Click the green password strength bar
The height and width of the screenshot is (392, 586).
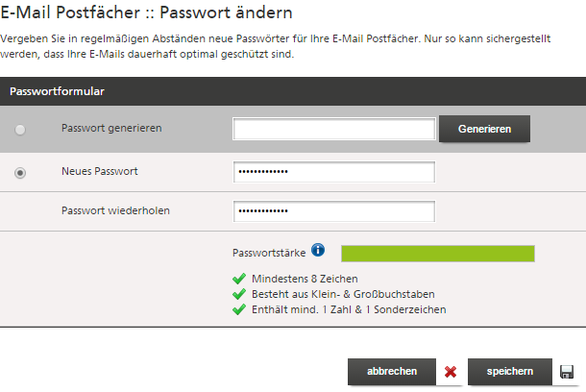[437, 254]
